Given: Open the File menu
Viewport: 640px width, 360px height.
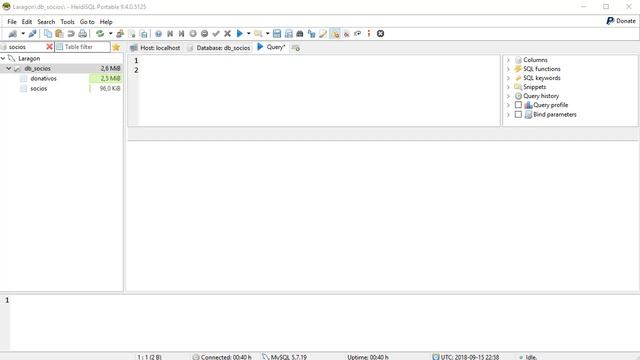Looking at the screenshot, I should [12, 22].
